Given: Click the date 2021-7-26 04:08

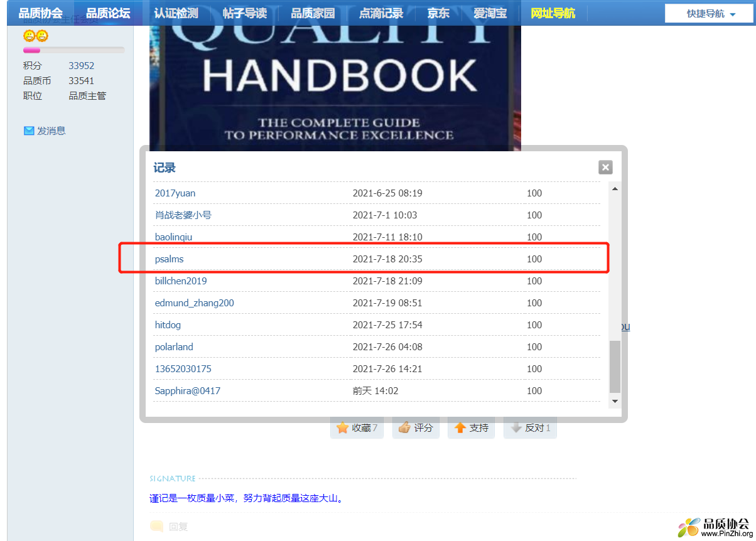Looking at the screenshot, I should tap(387, 347).
